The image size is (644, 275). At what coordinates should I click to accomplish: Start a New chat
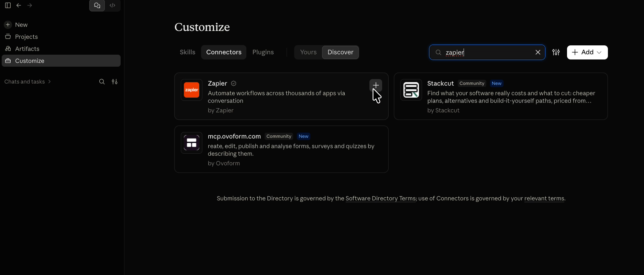(61, 25)
